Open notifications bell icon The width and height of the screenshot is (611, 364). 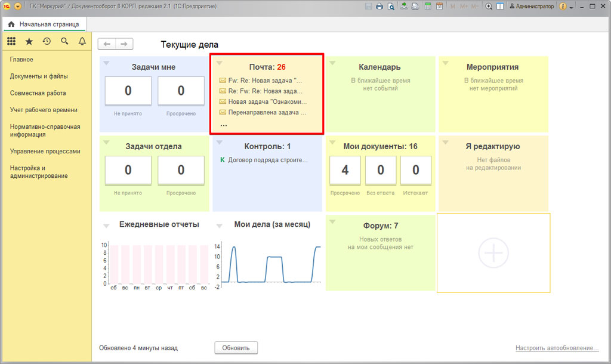coord(82,41)
